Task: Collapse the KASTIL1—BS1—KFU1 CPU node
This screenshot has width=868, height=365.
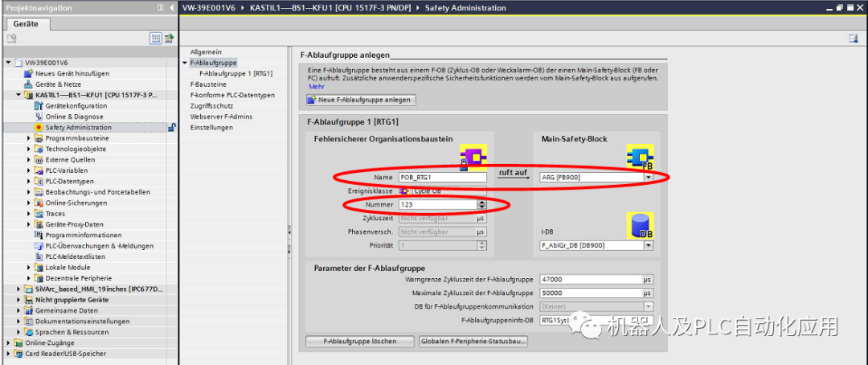Action: point(18,95)
